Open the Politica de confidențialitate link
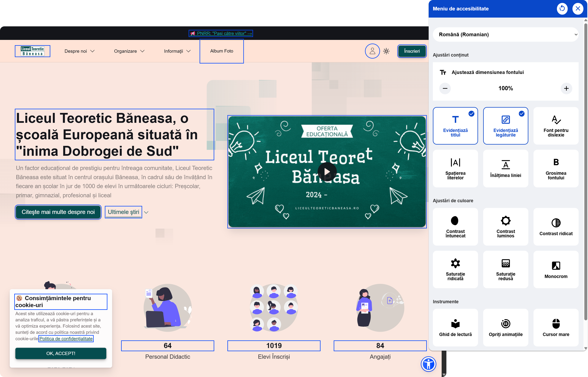Screen dimensions: 588x377 (x=66, y=339)
